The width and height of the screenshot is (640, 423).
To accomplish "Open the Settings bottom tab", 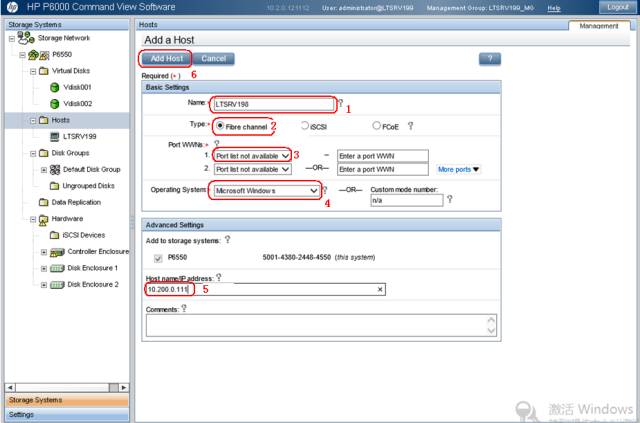I will [x=67, y=414].
